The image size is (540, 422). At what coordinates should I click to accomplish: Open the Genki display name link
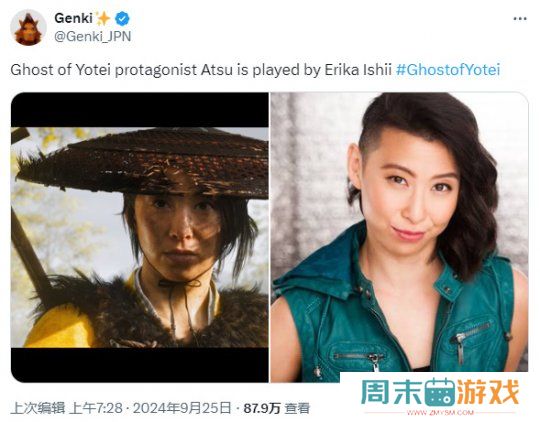73,18
